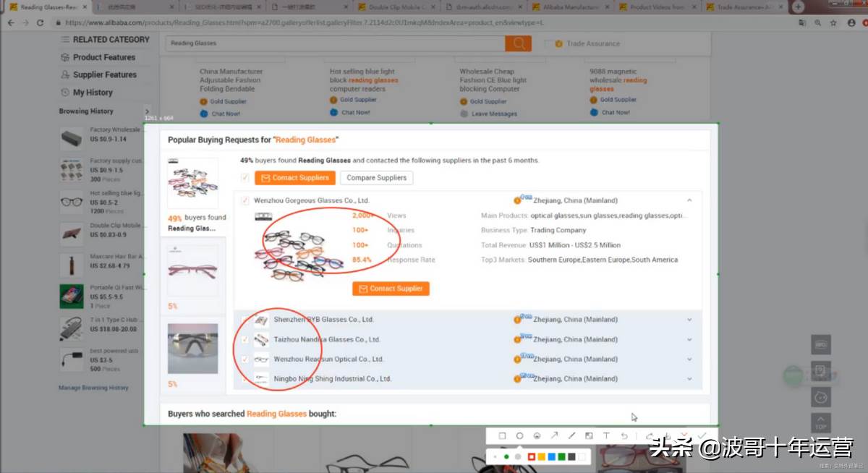Open a new browser tab
The image size is (868, 473).
(799, 7)
